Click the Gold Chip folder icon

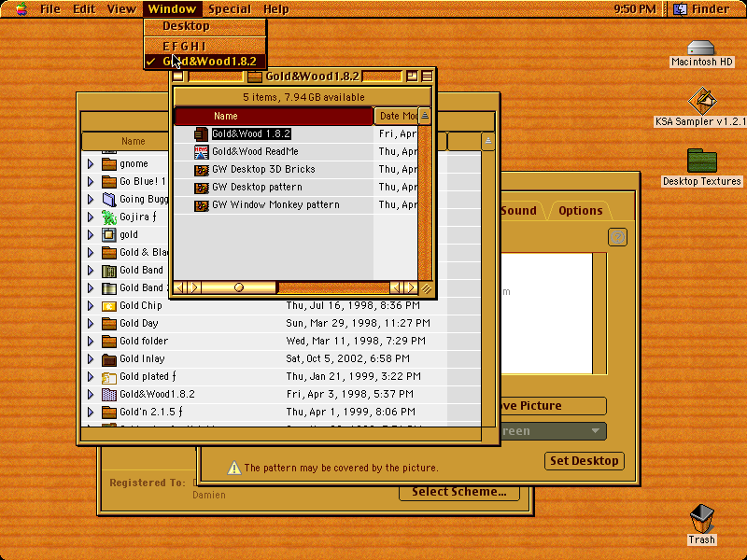(109, 306)
